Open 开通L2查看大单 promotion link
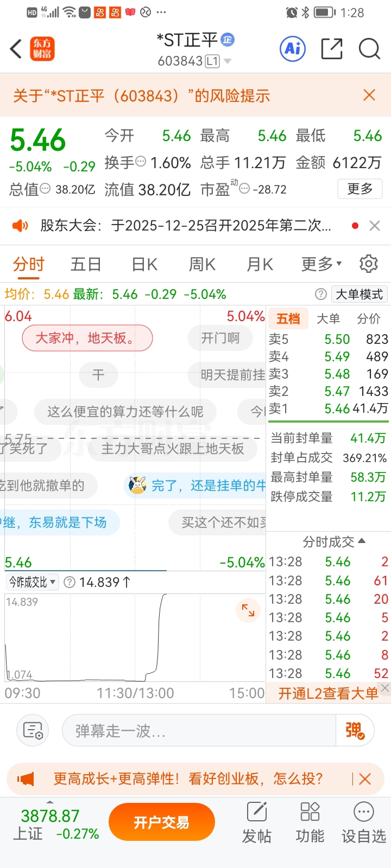 coord(327,693)
